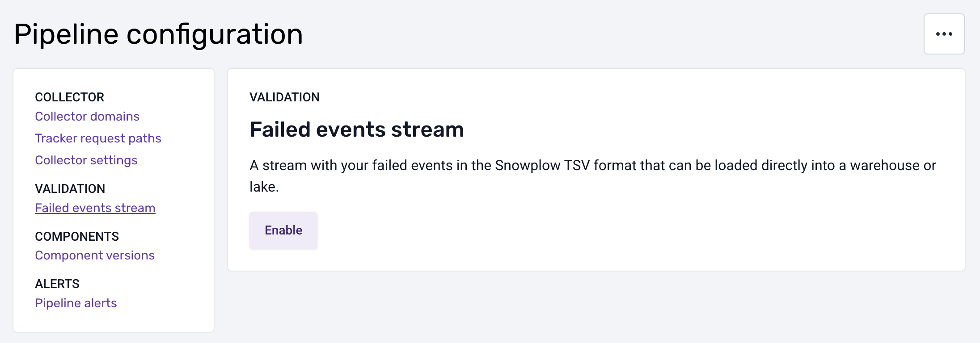Select the VALIDATION label inside the panel

(x=285, y=97)
